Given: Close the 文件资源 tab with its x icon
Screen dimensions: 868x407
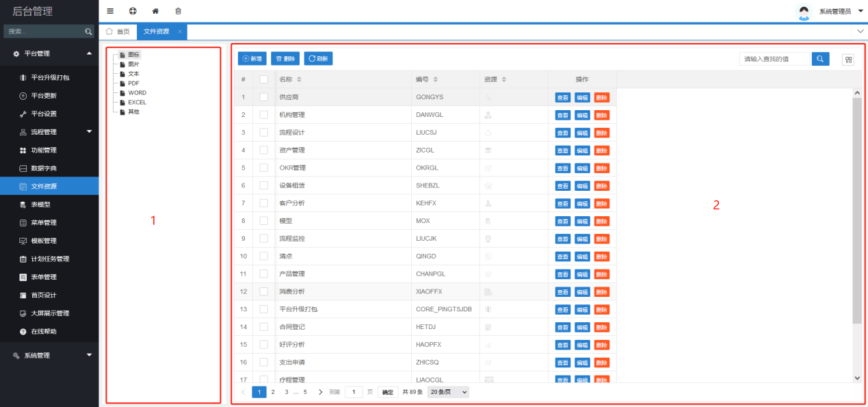Looking at the screenshot, I should [180, 31].
